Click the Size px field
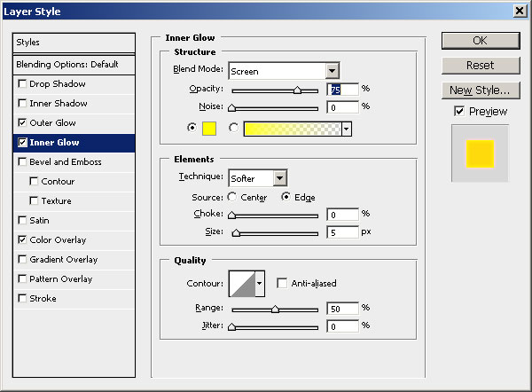 click(342, 232)
